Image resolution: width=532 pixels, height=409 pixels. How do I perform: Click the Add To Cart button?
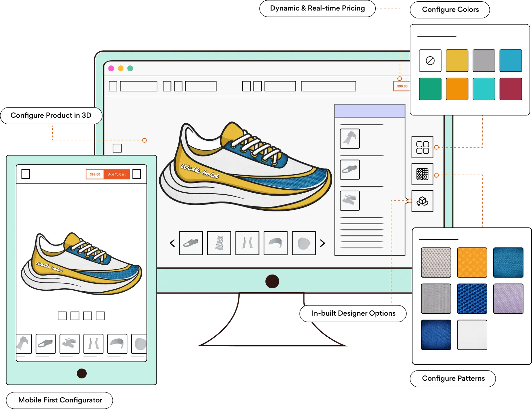pyautogui.click(x=117, y=174)
